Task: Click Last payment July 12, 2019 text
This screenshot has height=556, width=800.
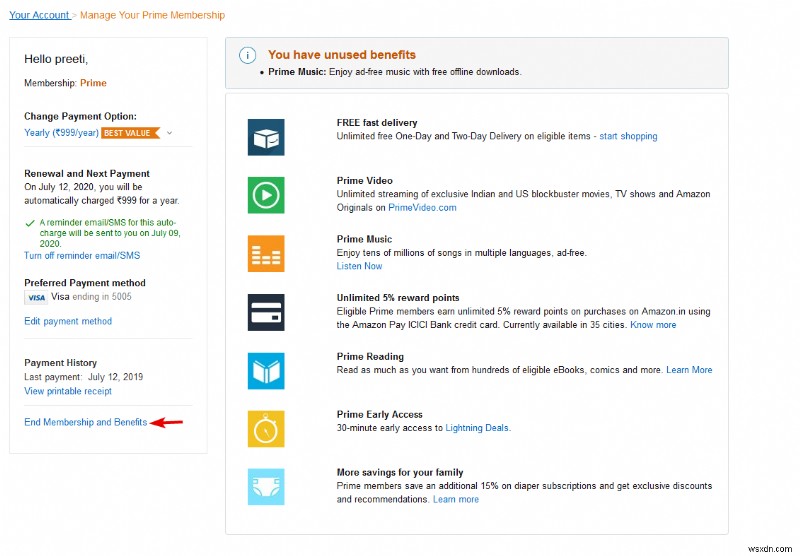Action: click(84, 377)
